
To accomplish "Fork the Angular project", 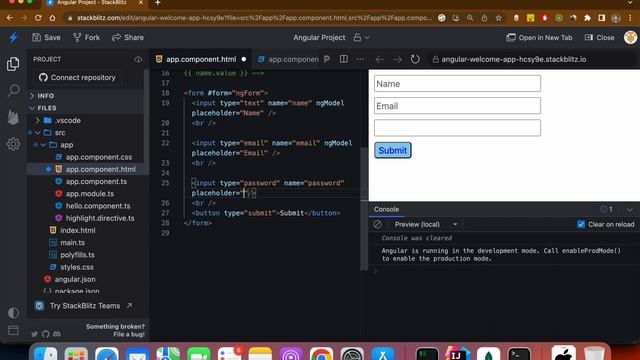I will pyautogui.click(x=86, y=38).
